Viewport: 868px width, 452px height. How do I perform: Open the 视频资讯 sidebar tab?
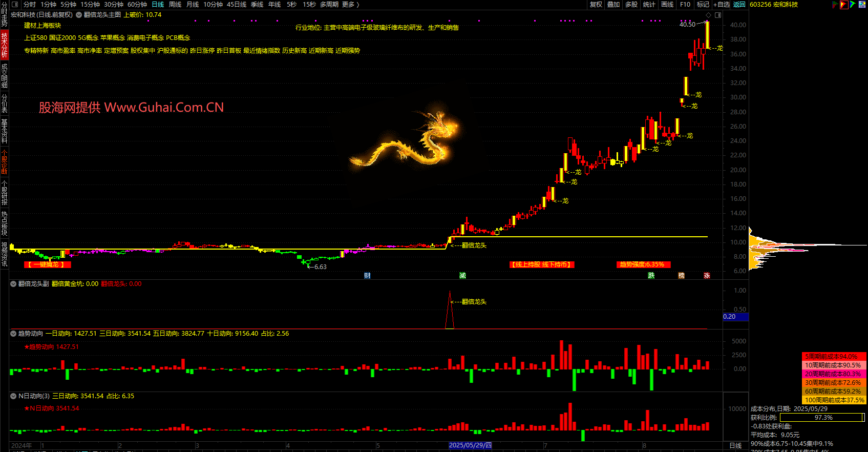(x=4, y=254)
